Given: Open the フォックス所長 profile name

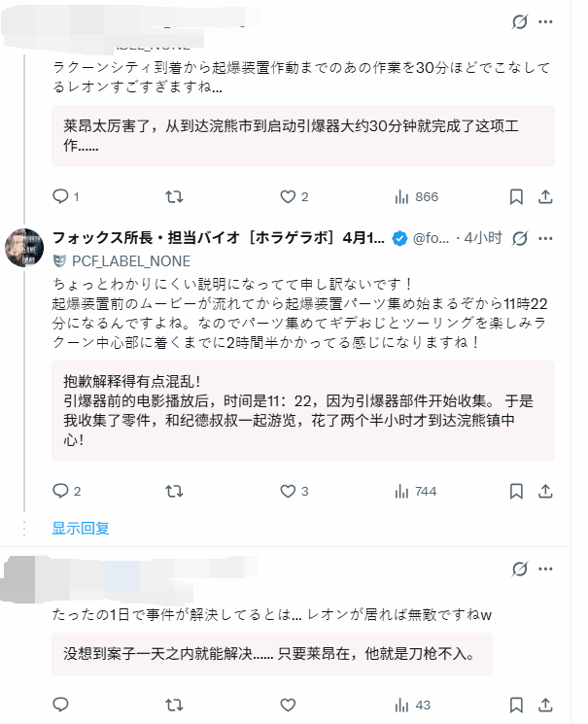Looking at the screenshot, I should [x=219, y=238].
